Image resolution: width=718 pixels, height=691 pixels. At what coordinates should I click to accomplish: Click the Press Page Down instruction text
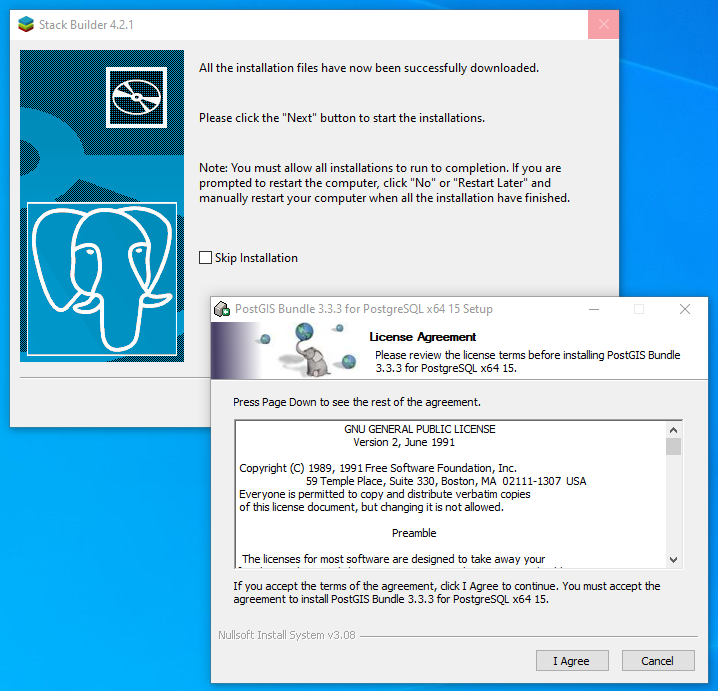pyautogui.click(x=357, y=402)
